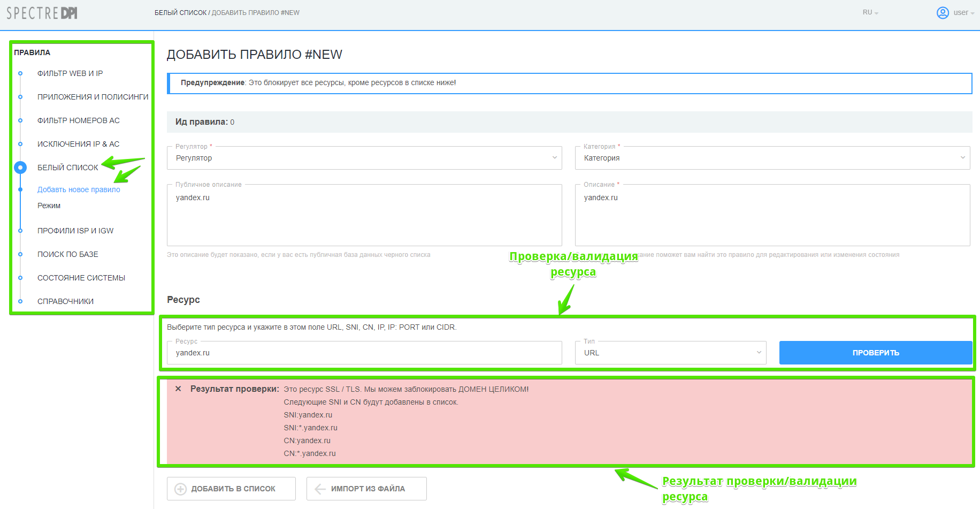Click the Добавть новое правило link
The height and width of the screenshot is (509, 980).
coord(79,189)
